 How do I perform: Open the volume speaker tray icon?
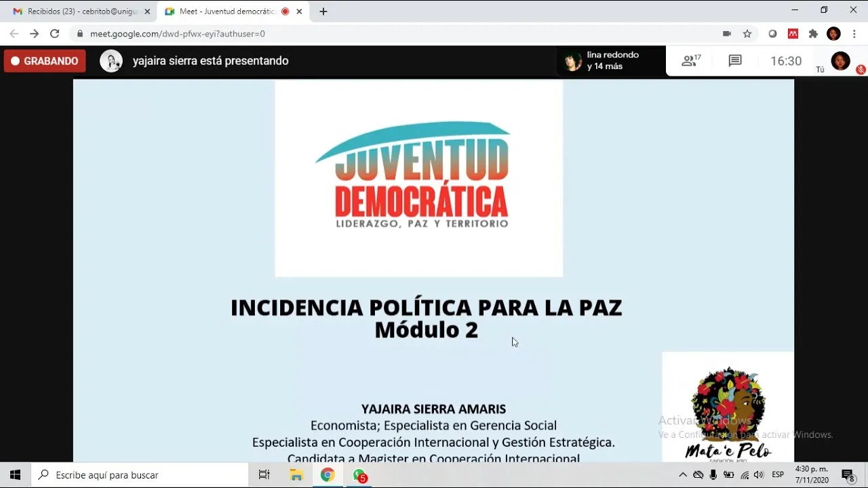[x=759, y=475]
